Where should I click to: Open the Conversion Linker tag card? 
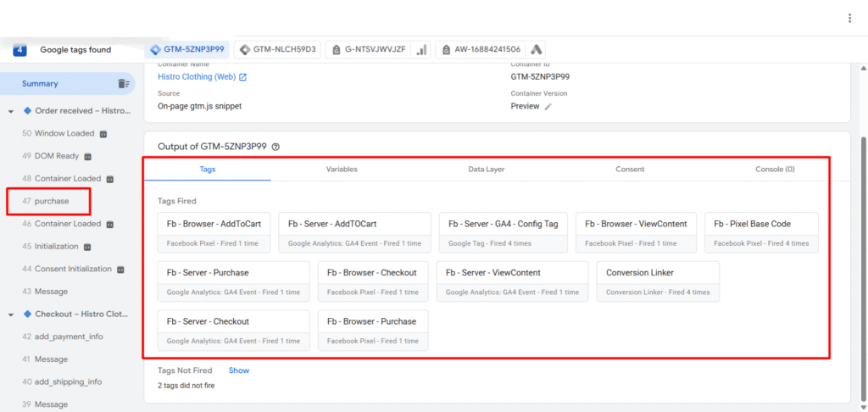[657, 281]
